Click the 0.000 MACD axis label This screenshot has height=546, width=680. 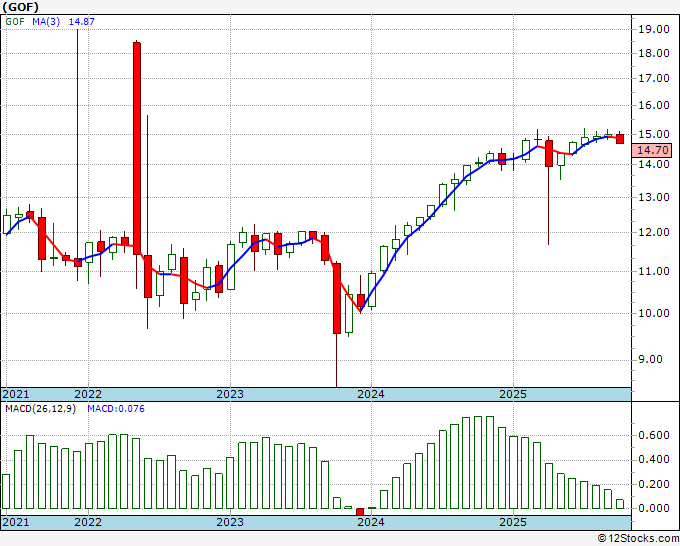654,508
